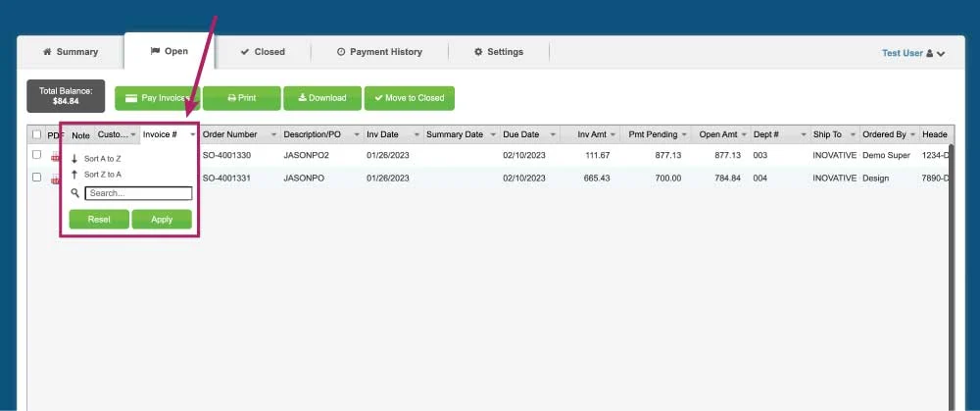This screenshot has width=980, height=411.
Task: Switch to the Closed tab
Action: click(x=263, y=52)
